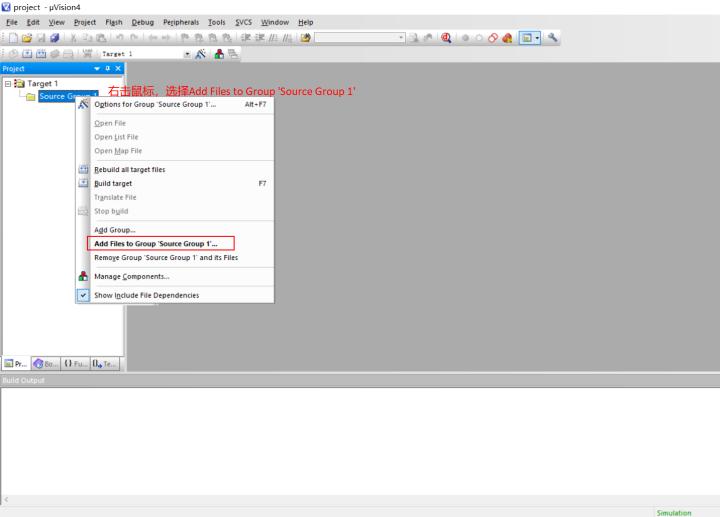Open Target Options magic wand icon

[200, 54]
